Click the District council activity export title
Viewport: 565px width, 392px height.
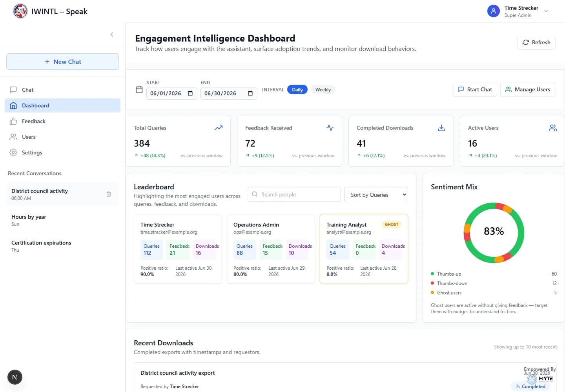(178, 373)
